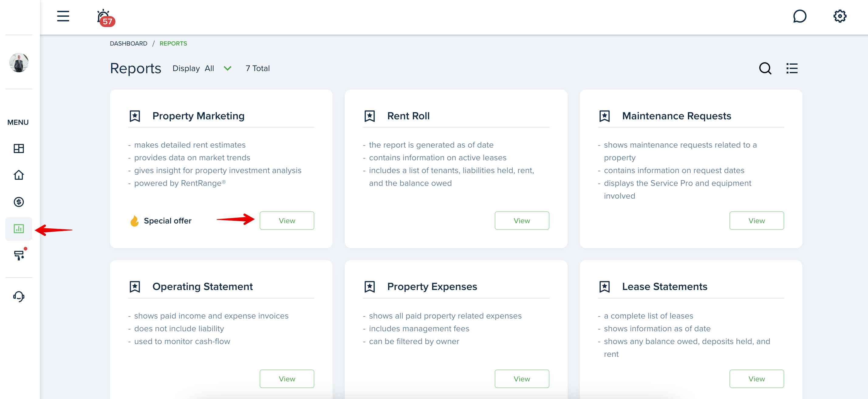Bookmark the Rent Roll report

pyautogui.click(x=370, y=116)
